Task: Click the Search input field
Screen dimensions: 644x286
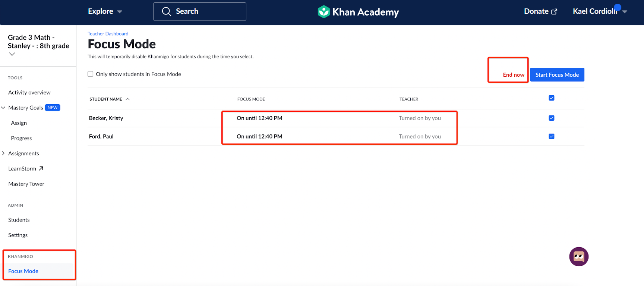Action: (x=200, y=12)
